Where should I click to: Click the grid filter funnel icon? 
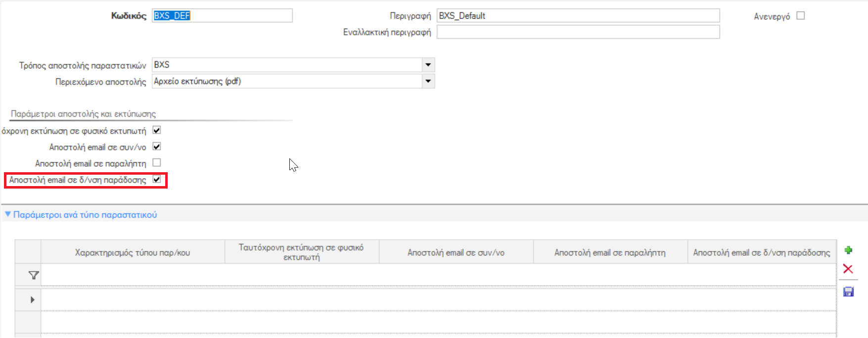[x=33, y=275]
